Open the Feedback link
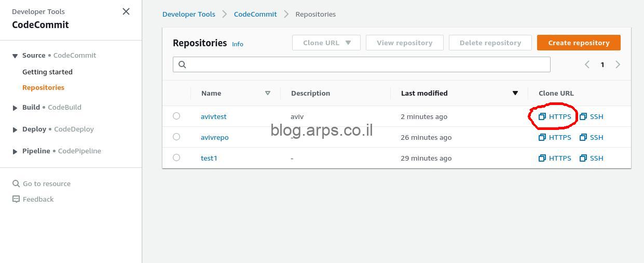 pyautogui.click(x=38, y=199)
